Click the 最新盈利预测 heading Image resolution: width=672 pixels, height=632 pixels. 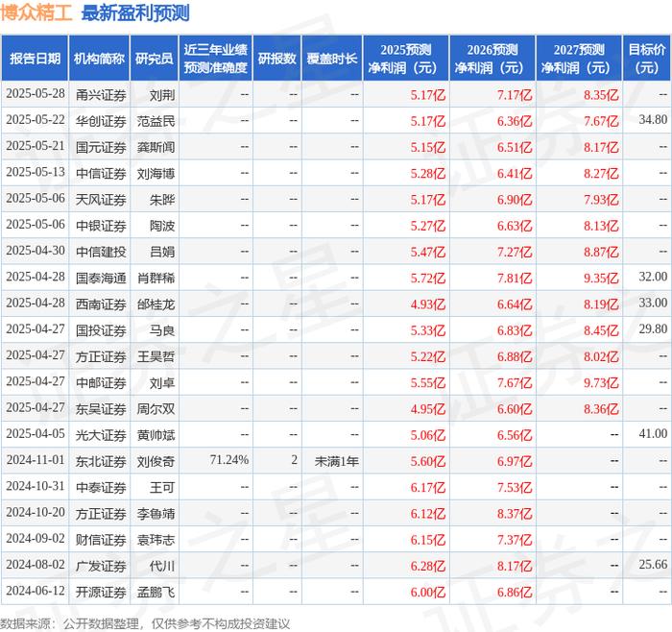coord(135,12)
